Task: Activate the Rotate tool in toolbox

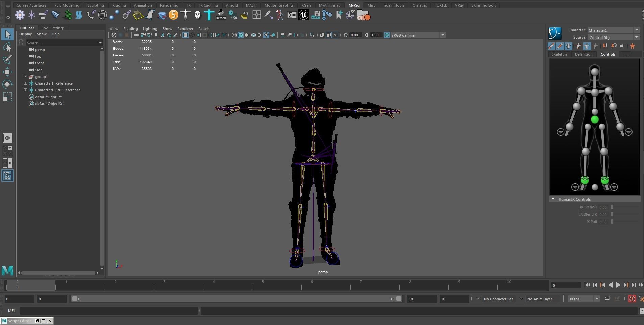Action: click(x=7, y=84)
